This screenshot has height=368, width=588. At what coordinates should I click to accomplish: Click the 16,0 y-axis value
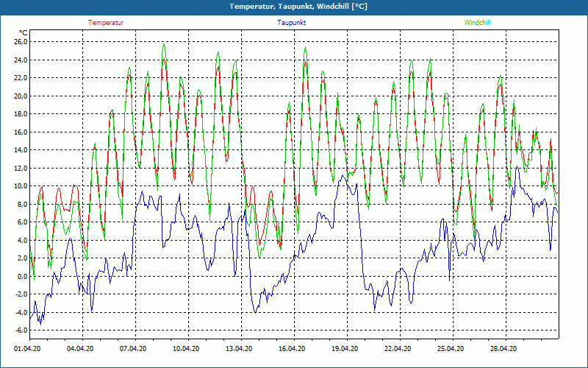click(21, 132)
